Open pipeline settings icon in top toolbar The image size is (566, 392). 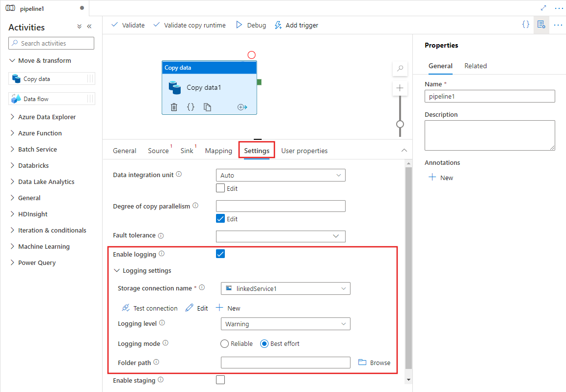pos(541,25)
